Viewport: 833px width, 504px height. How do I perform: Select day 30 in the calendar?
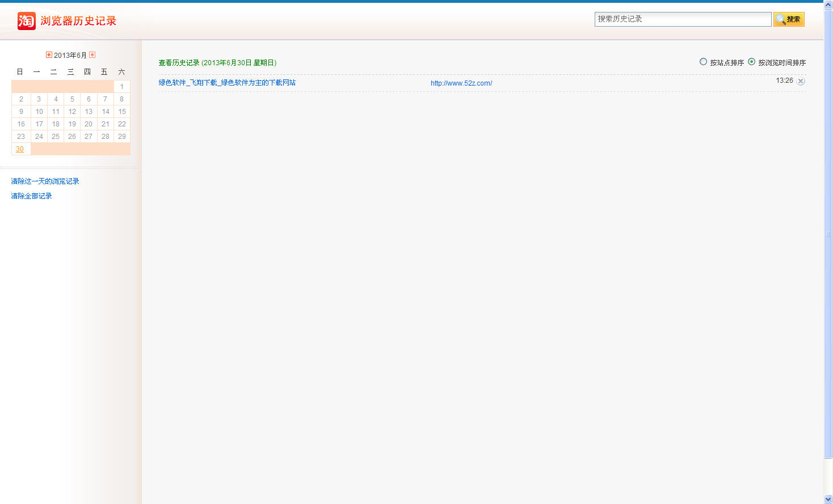(x=20, y=149)
